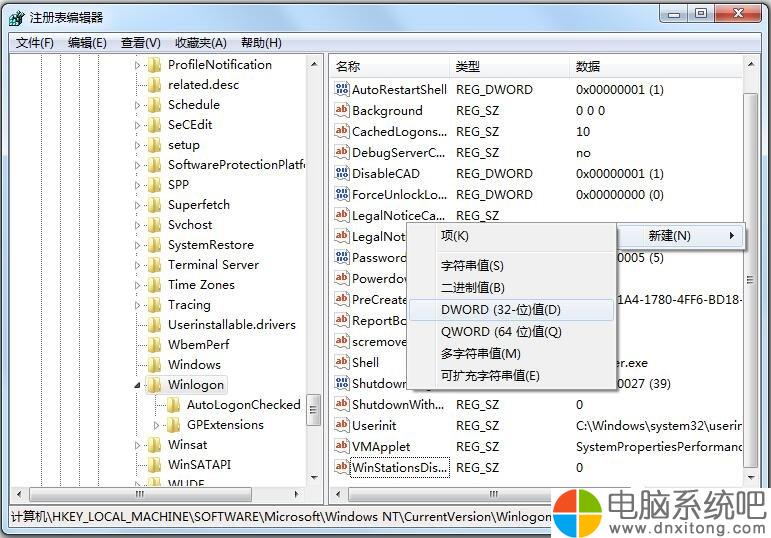771x538 pixels.
Task: Click the Tracing folder icon
Action: coord(154,305)
